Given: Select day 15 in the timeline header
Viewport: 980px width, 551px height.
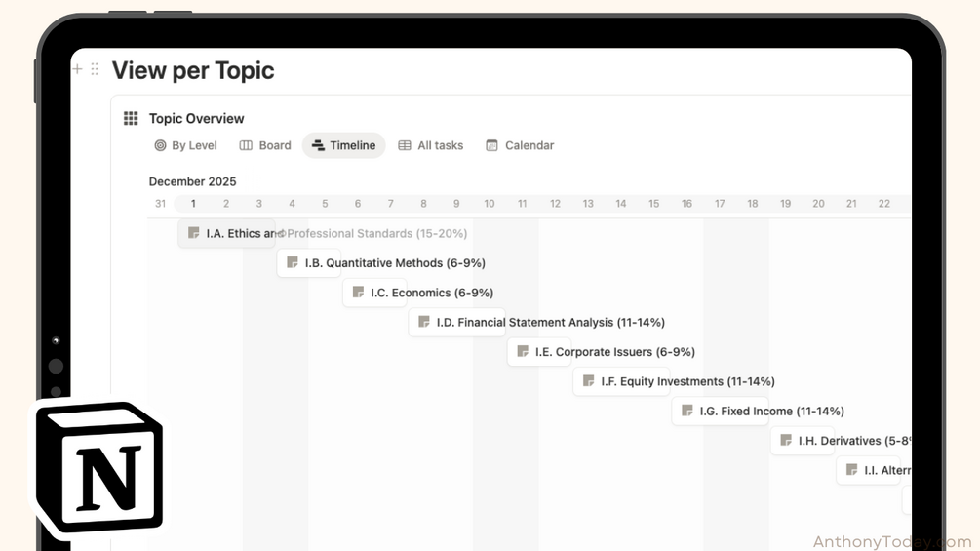Looking at the screenshot, I should point(653,204).
